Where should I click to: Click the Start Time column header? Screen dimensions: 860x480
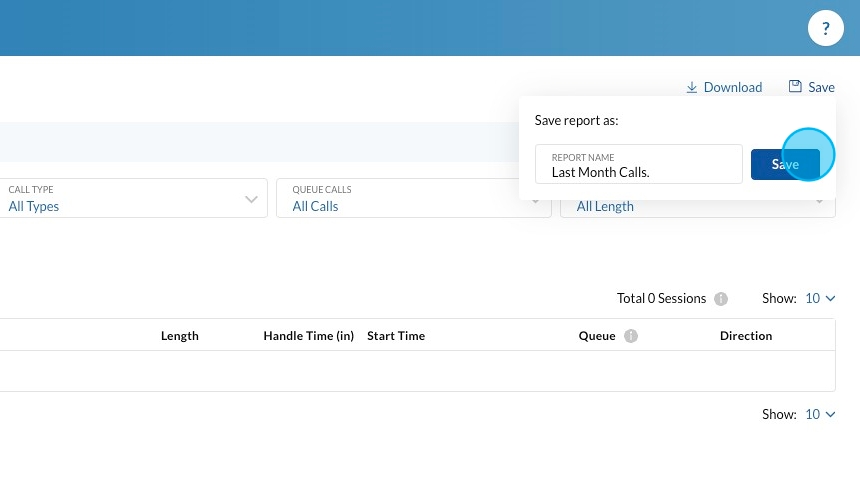tap(396, 336)
